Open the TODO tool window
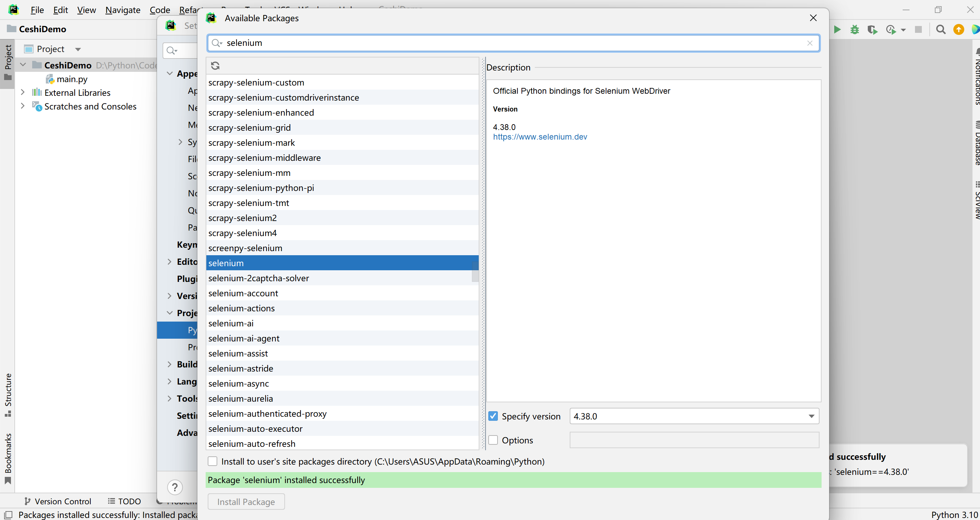980x520 pixels. [x=125, y=502]
